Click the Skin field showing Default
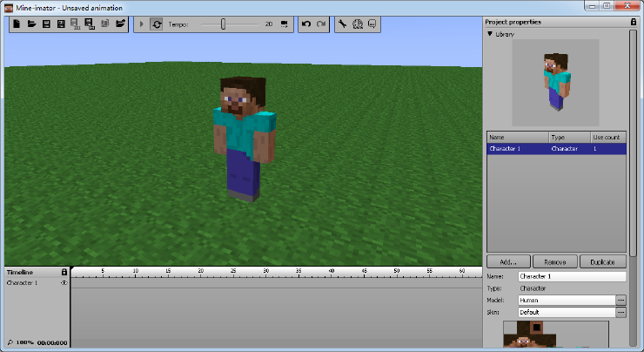 point(567,312)
